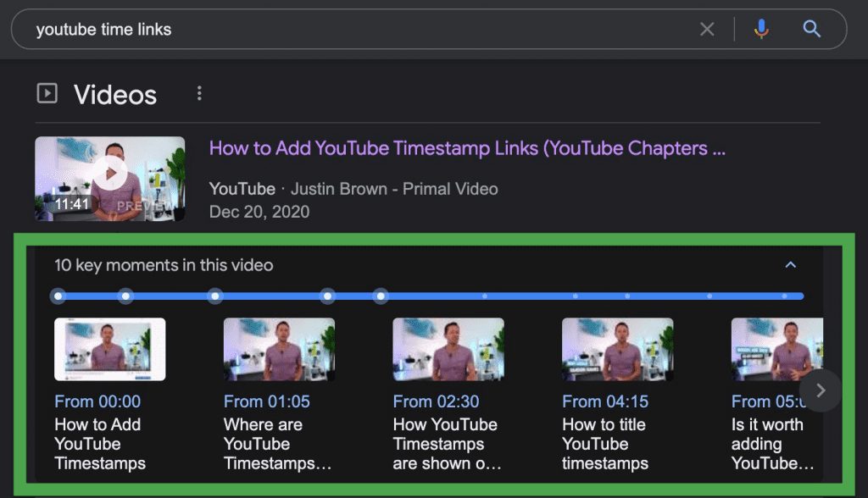The image size is (868, 498).
Task: Start voice search with microphone icon
Action: tap(761, 29)
